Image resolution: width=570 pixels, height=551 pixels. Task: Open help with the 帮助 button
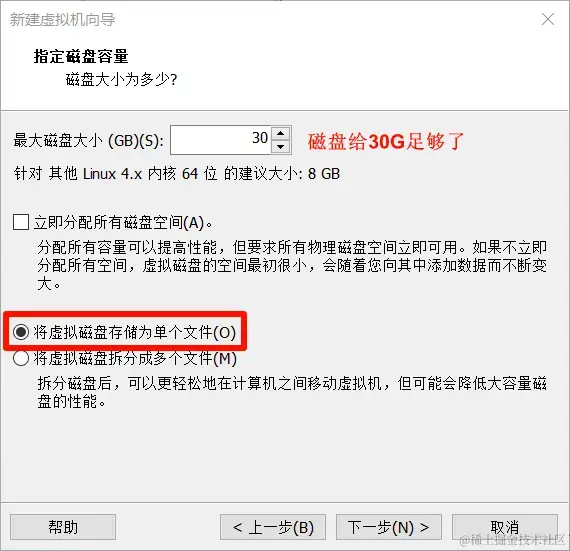tap(63, 527)
